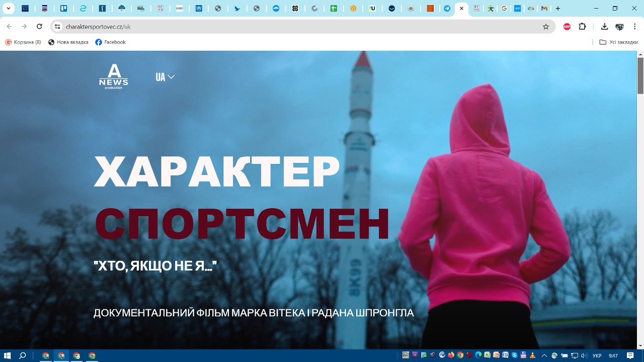Switch the УКР input language
Image resolution: width=644 pixels, height=362 pixels.
[597, 355]
